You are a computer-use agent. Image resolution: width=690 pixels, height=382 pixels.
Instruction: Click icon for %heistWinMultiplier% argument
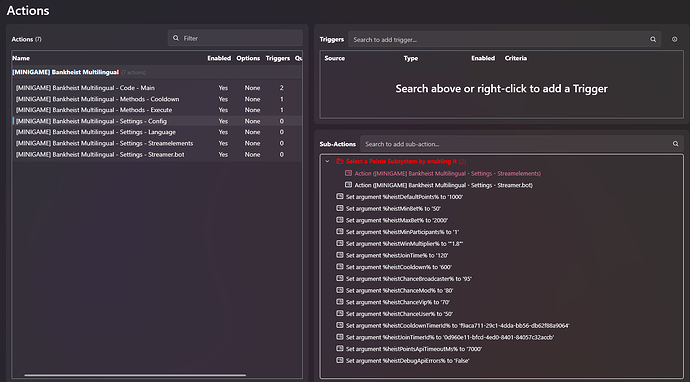pyautogui.click(x=340, y=243)
